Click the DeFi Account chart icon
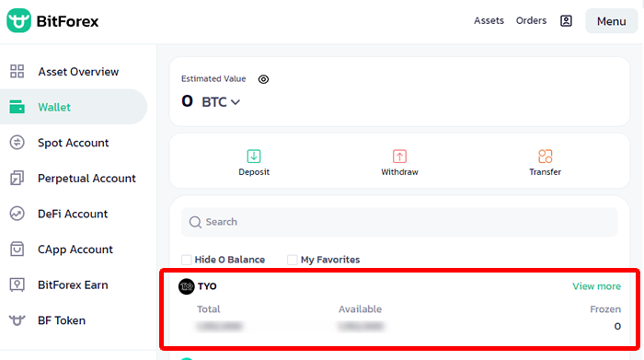Screen dimensions: 644x360 [17, 214]
